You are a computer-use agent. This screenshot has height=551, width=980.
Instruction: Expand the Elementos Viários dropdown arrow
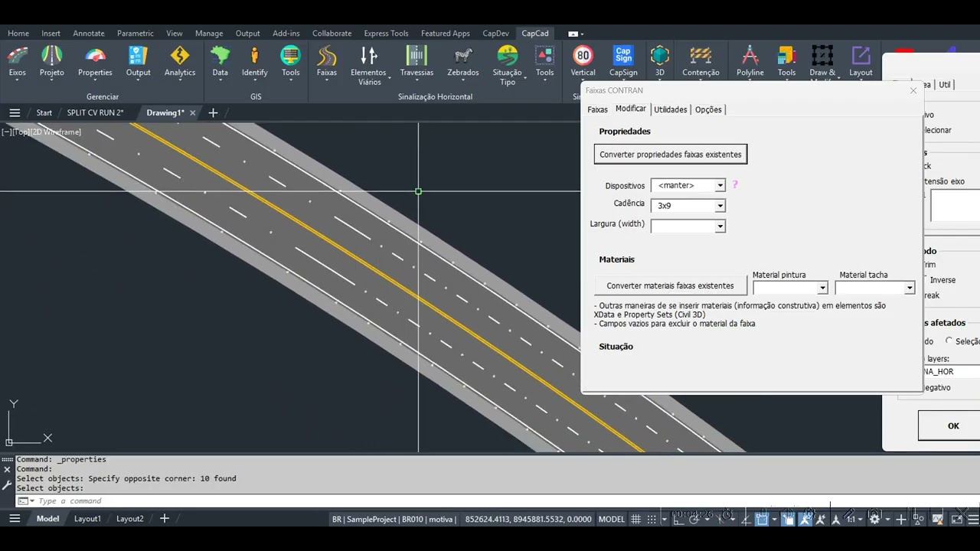coord(389,78)
